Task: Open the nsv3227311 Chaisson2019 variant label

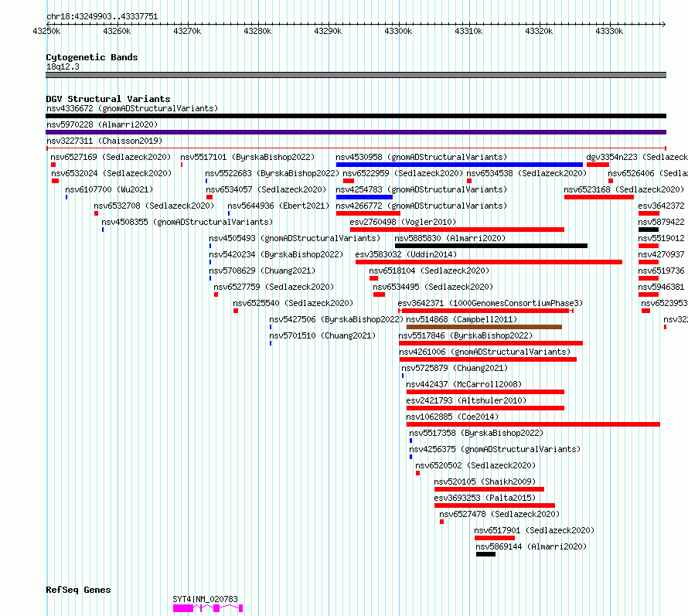Action: pos(104,141)
